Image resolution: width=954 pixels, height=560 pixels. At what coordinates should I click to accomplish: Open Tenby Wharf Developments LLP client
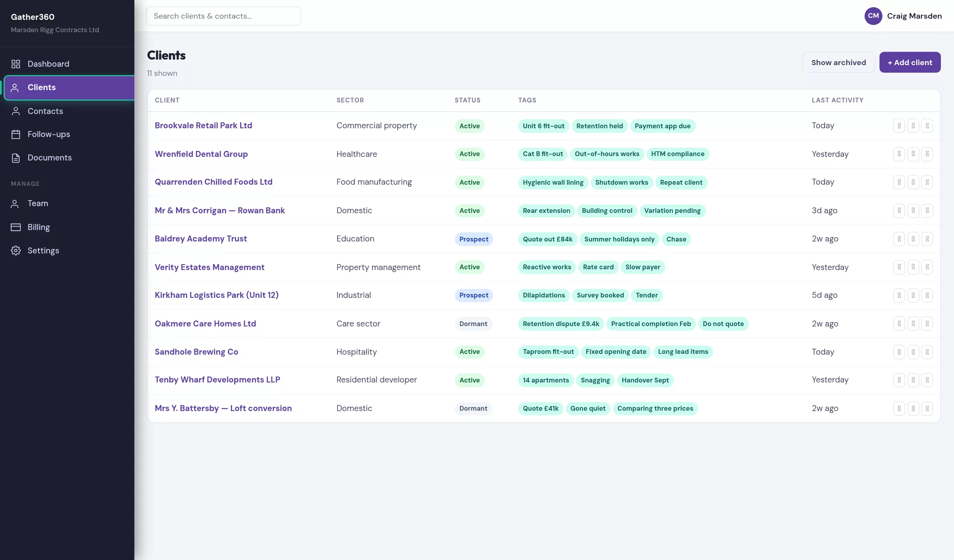(217, 380)
